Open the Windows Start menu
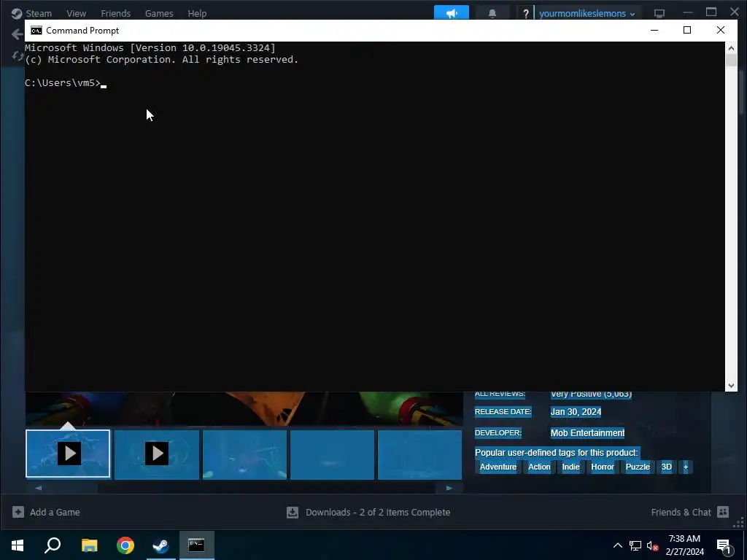 click(x=18, y=545)
